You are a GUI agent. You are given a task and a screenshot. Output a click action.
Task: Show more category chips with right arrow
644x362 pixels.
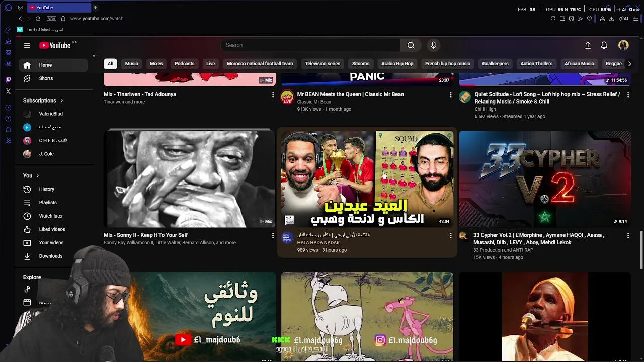(629, 64)
